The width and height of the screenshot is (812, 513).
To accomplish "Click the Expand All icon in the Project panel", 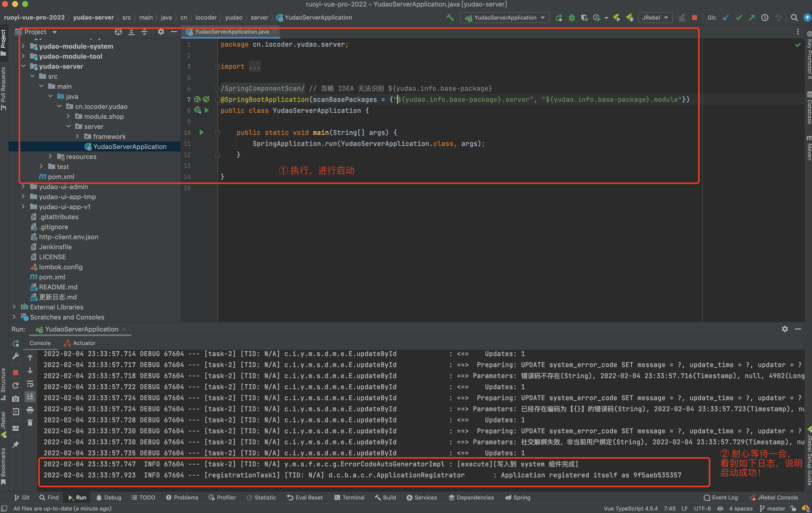I will click(x=131, y=32).
